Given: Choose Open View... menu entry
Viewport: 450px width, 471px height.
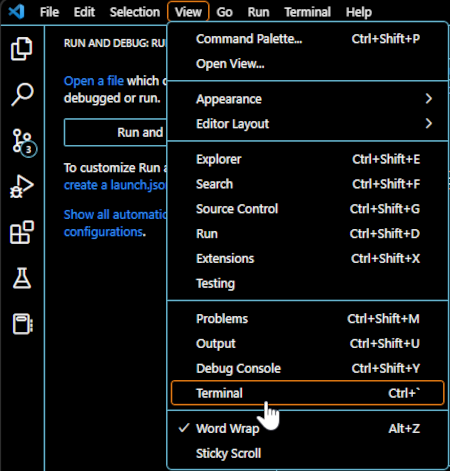Looking at the screenshot, I should pyautogui.click(x=307, y=64).
